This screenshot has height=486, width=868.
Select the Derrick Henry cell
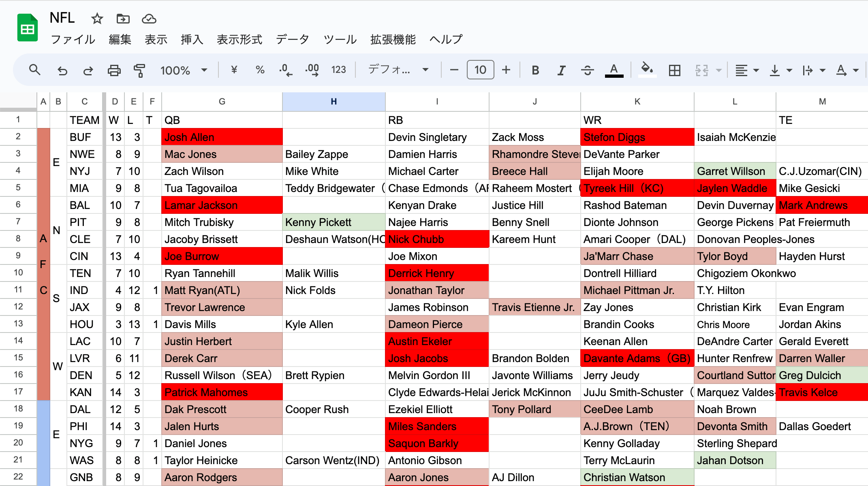coord(437,273)
